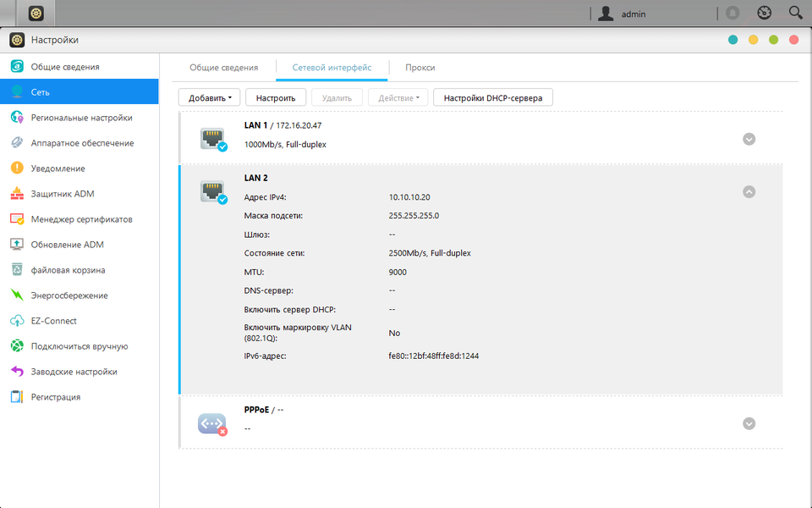Switch to the Прокси tab
The width and height of the screenshot is (812, 508).
(420, 68)
